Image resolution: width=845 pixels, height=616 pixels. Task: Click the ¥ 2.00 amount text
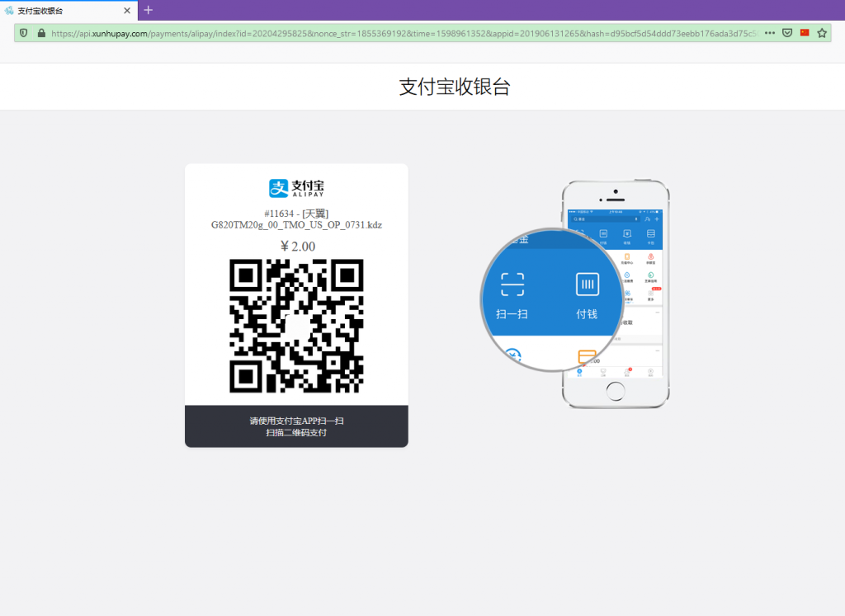[297, 247]
